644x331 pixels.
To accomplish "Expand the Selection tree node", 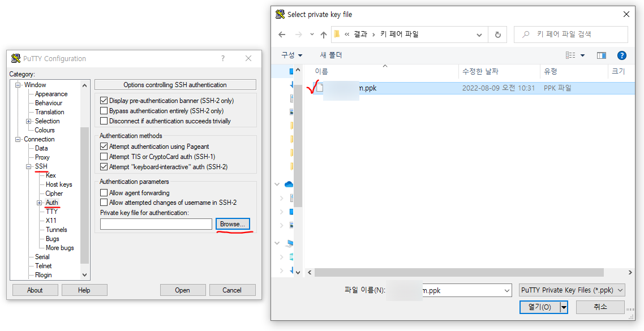I will [29, 121].
